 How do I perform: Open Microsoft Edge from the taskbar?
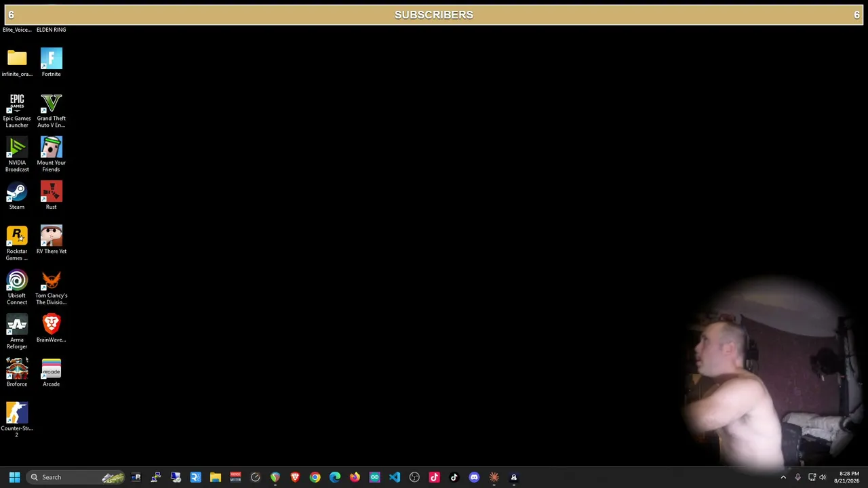[x=335, y=477]
